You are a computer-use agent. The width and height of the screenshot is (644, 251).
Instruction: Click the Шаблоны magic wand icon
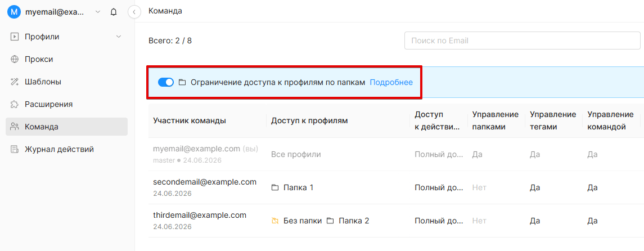coord(15,82)
